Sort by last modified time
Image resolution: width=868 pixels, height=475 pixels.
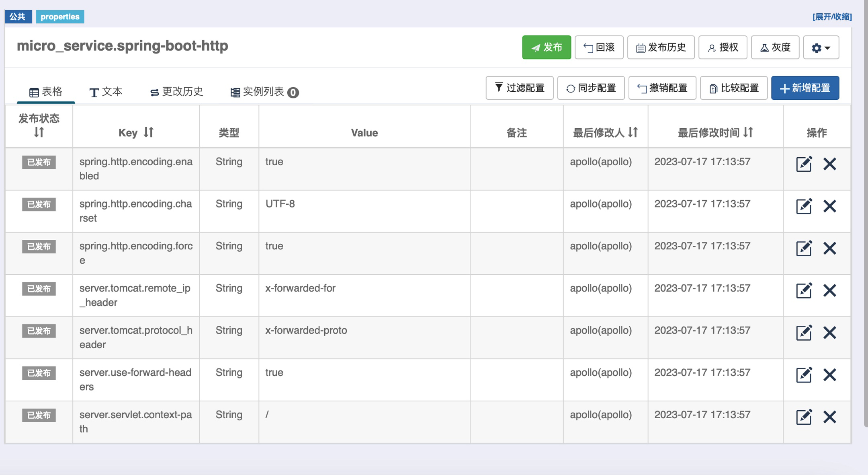748,132
